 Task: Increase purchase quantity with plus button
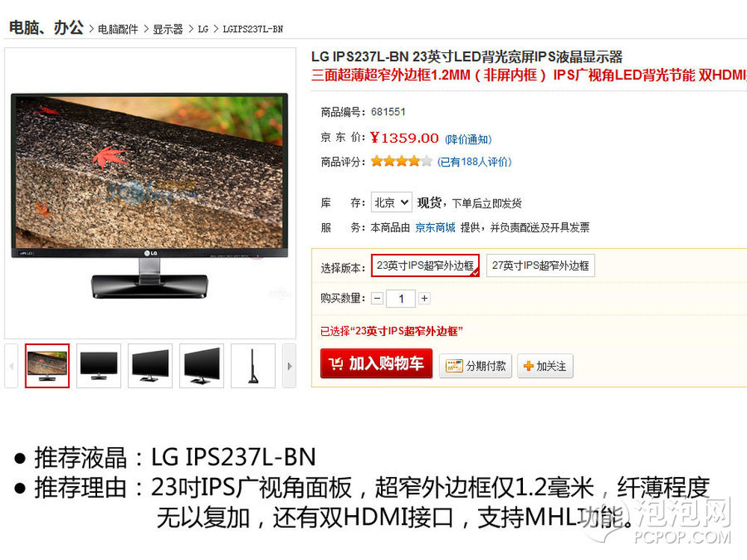pos(424,299)
